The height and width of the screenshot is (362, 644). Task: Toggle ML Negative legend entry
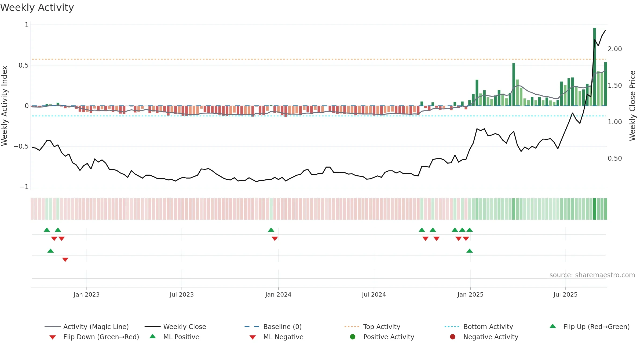point(276,337)
